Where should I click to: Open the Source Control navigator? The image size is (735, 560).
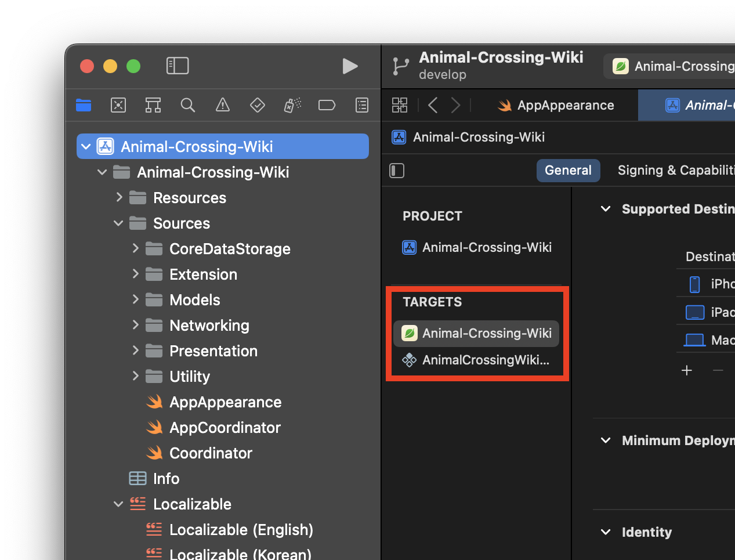[x=118, y=105]
